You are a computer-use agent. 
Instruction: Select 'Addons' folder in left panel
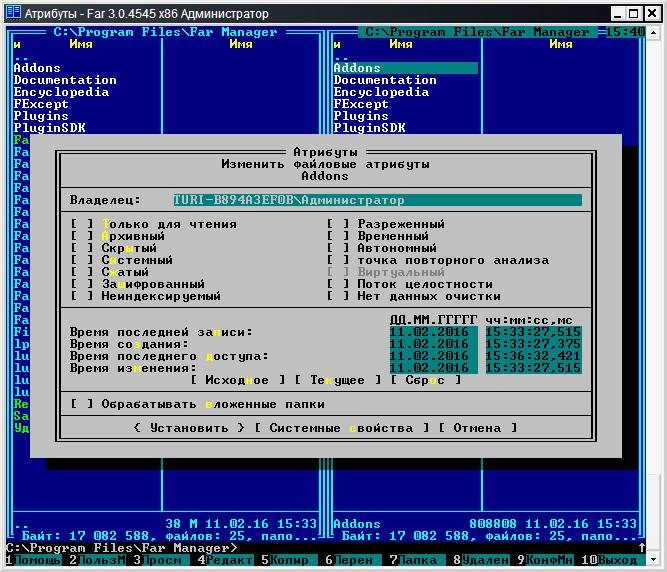coord(37,68)
